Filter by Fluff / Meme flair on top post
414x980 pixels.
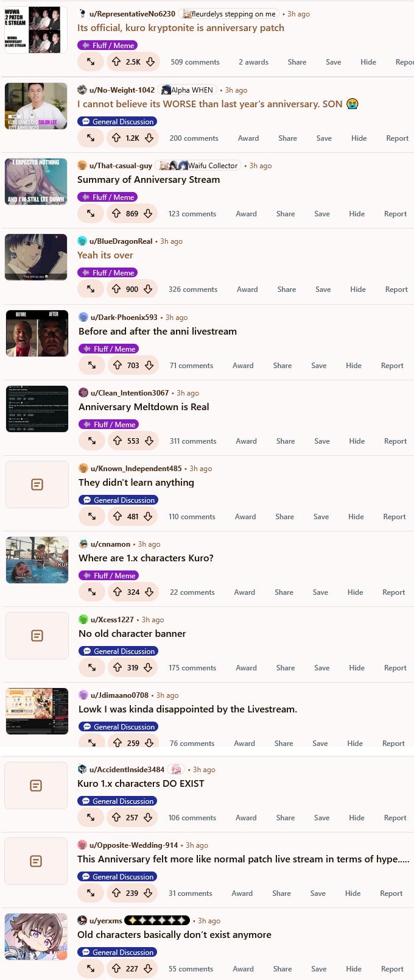(108, 46)
